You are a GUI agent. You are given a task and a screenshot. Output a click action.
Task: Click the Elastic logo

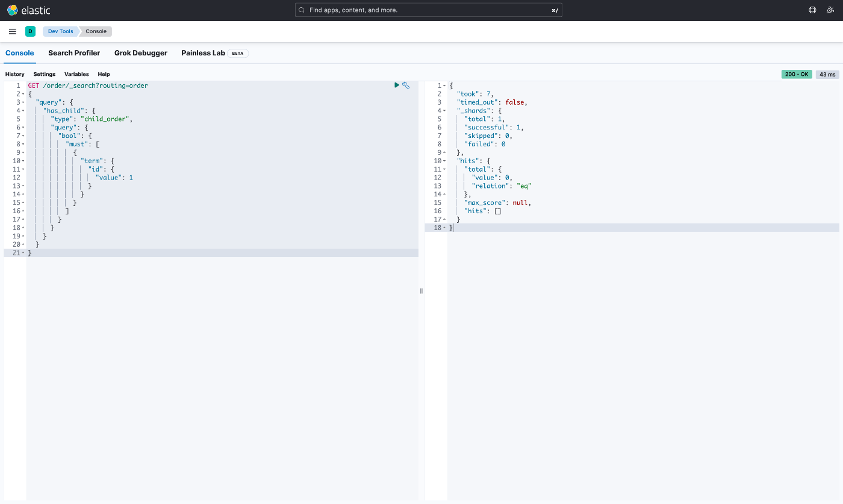28,10
